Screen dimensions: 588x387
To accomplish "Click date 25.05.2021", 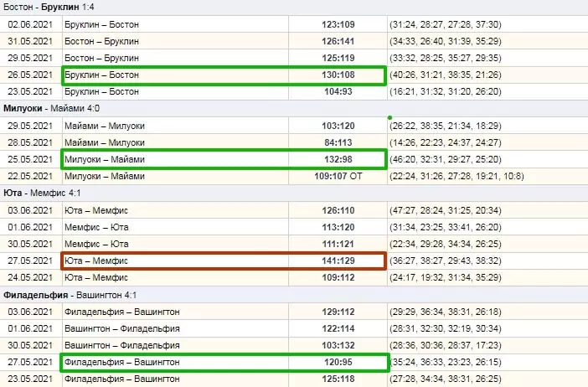I will click(x=30, y=159).
